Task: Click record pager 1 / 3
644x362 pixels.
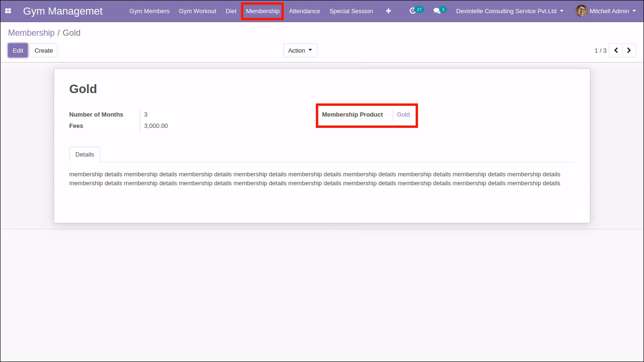Action: point(600,50)
